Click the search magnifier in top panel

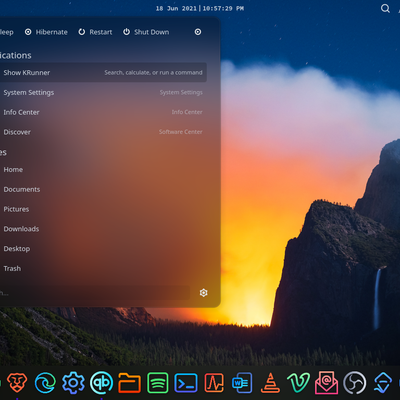(x=385, y=8)
